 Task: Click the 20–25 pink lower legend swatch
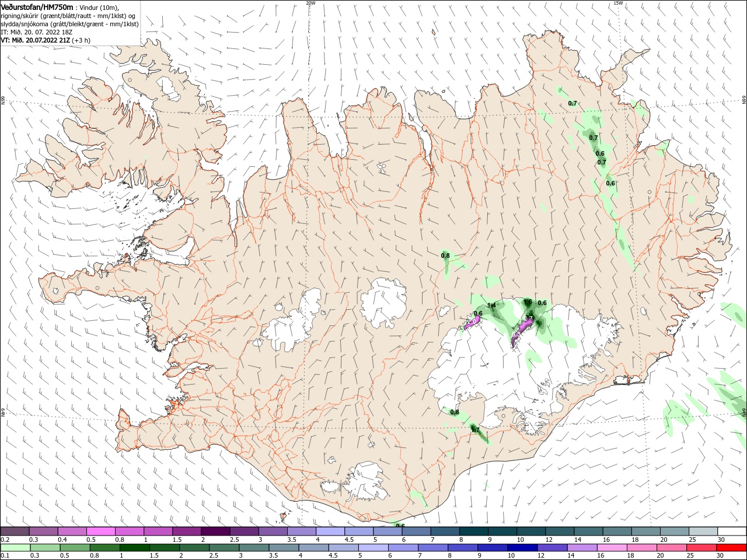672,547
